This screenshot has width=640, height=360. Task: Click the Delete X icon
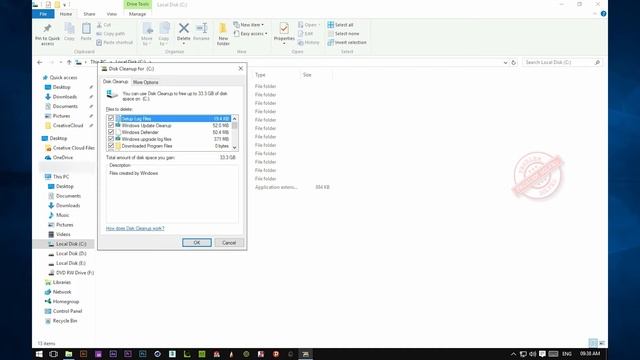[x=184, y=28]
